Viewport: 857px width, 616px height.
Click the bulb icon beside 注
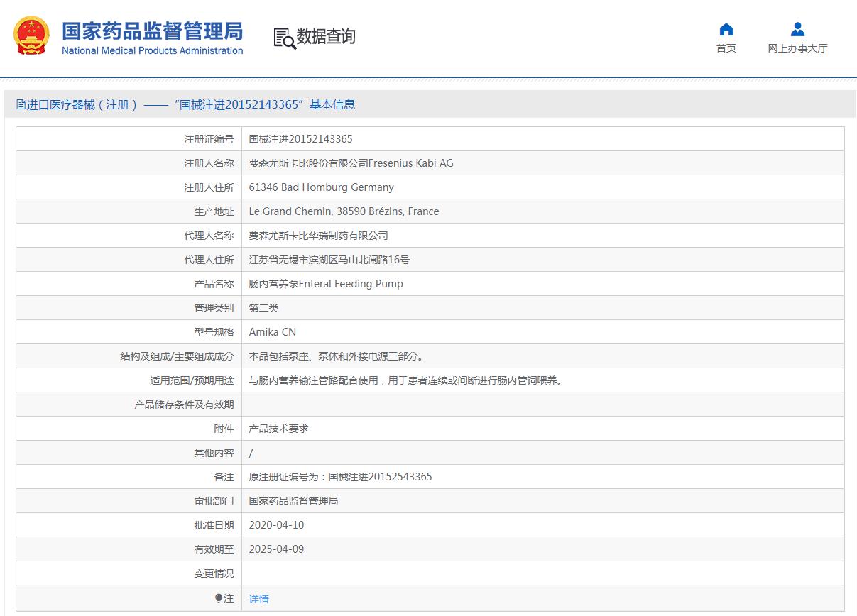[x=219, y=598]
